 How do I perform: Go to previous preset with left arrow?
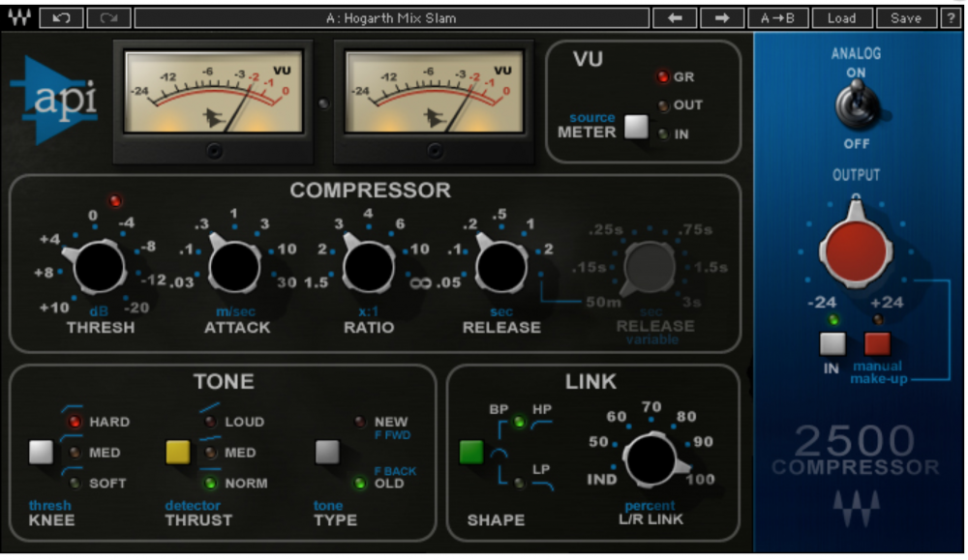click(x=674, y=17)
